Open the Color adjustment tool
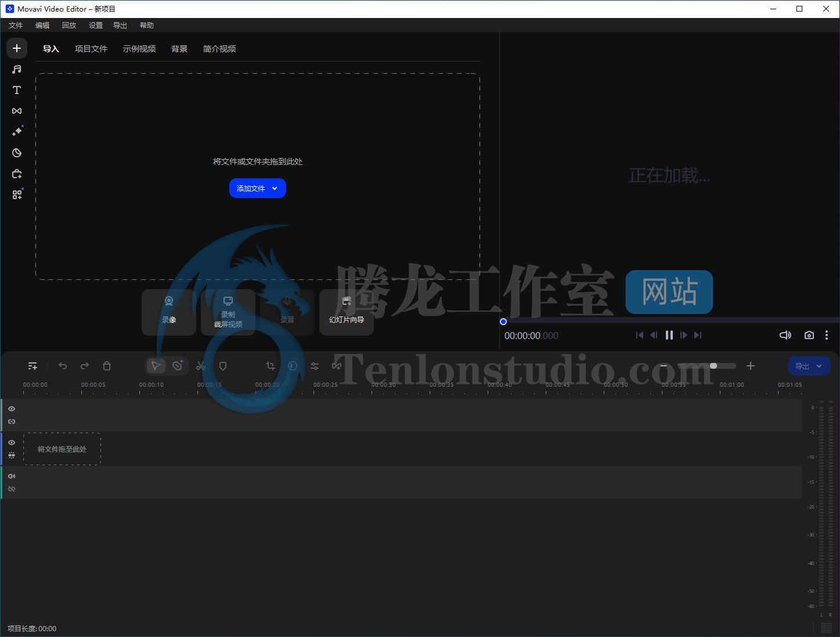 (x=293, y=366)
